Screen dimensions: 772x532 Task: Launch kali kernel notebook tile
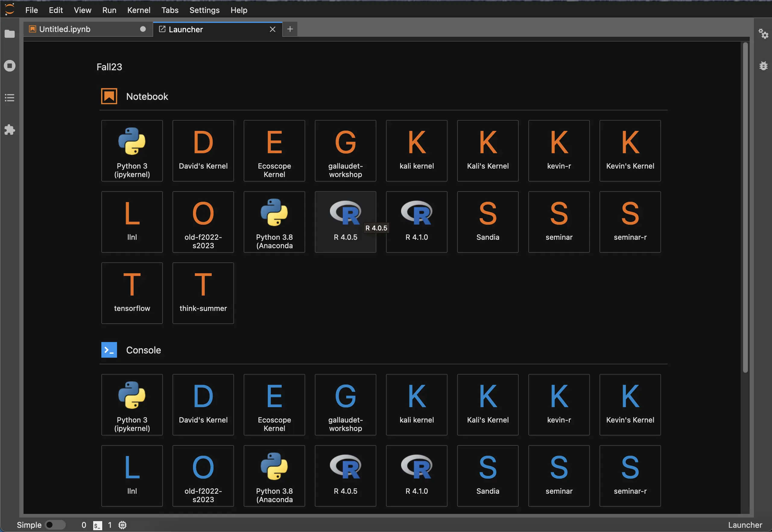(x=417, y=151)
